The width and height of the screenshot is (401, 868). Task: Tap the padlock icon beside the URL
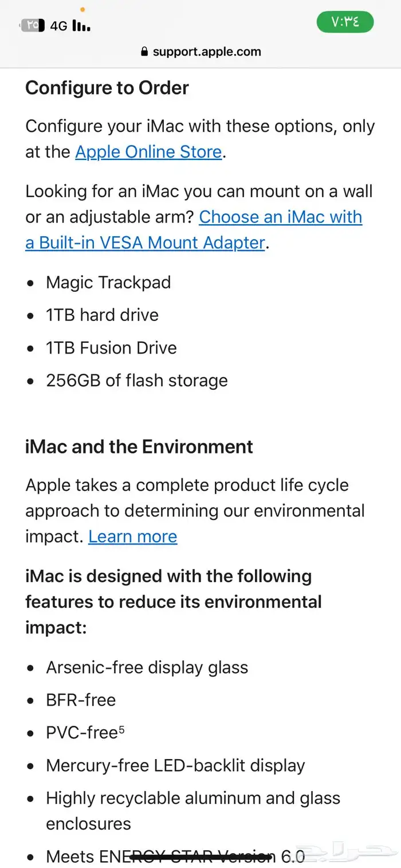click(x=144, y=52)
